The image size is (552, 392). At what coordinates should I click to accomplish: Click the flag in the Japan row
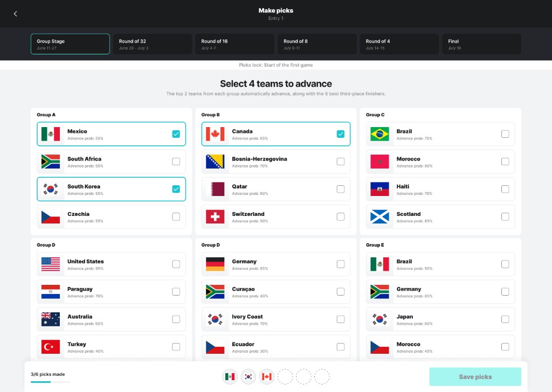[x=379, y=319]
